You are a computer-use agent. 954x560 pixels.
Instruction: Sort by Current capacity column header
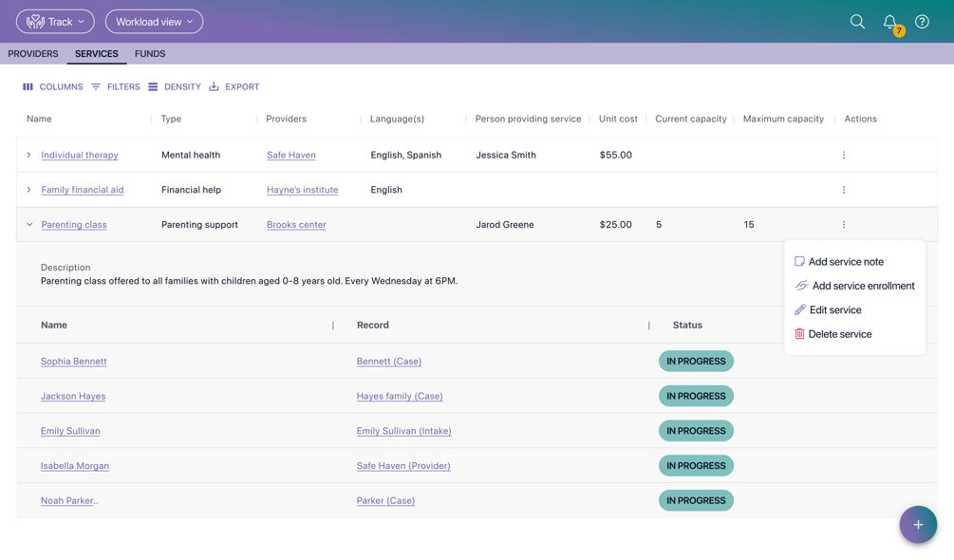tap(690, 119)
